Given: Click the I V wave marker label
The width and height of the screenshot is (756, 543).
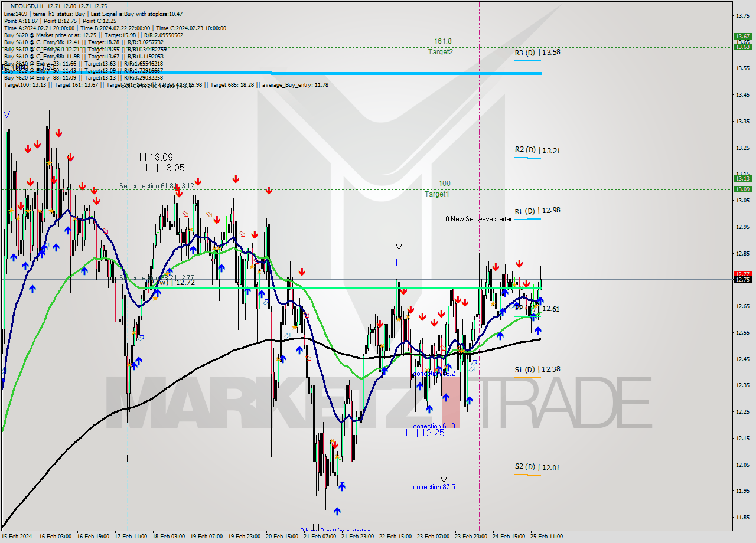Looking at the screenshot, I should coord(396,247).
